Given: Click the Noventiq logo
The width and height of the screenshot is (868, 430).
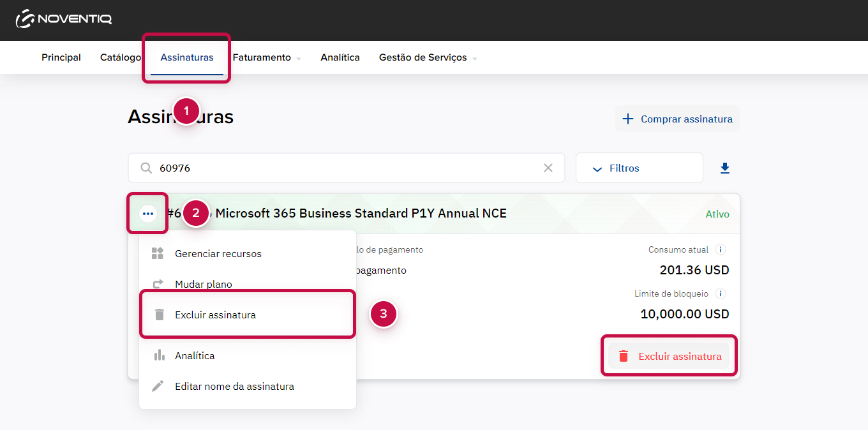Looking at the screenshot, I should [x=64, y=19].
